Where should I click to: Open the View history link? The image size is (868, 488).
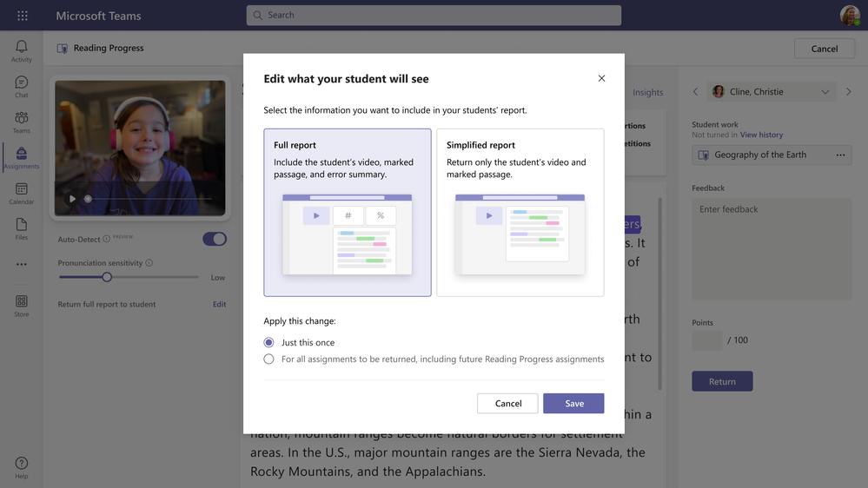pyautogui.click(x=761, y=135)
